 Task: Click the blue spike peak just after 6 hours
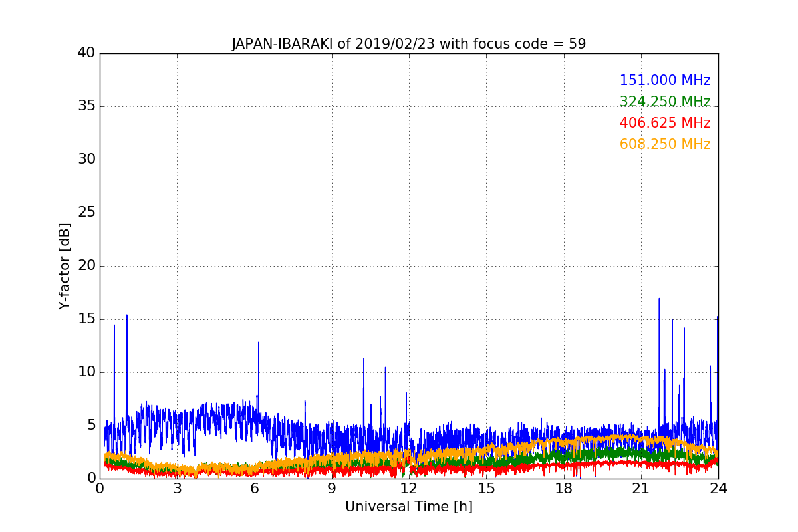point(259,343)
